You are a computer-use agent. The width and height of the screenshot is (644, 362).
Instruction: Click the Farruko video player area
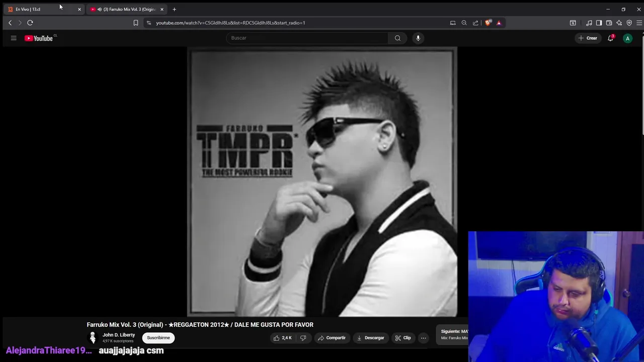coord(322,182)
